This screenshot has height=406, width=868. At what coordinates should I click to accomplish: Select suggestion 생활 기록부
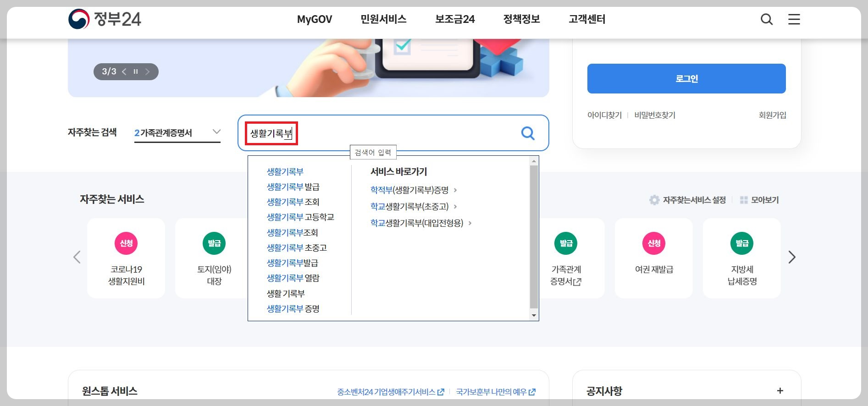286,293
